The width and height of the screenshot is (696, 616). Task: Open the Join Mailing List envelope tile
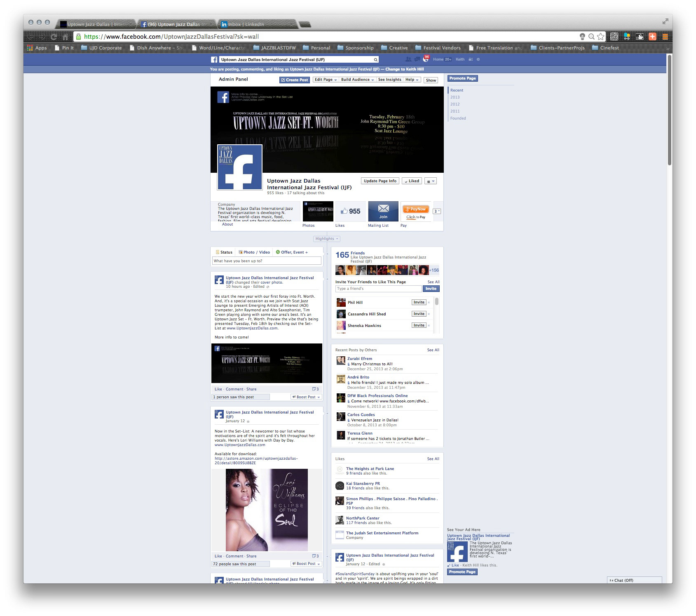click(x=383, y=212)
